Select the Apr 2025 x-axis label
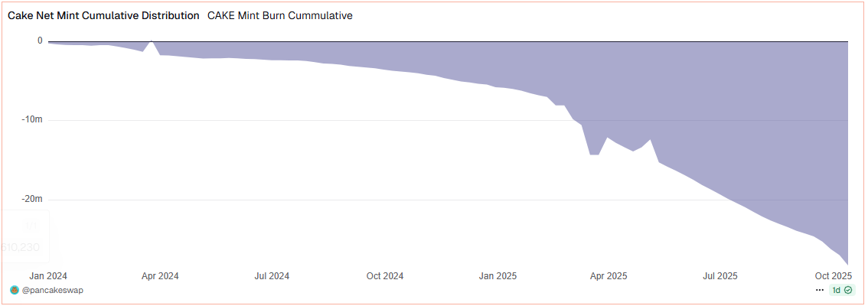 (x=608, y=275)
